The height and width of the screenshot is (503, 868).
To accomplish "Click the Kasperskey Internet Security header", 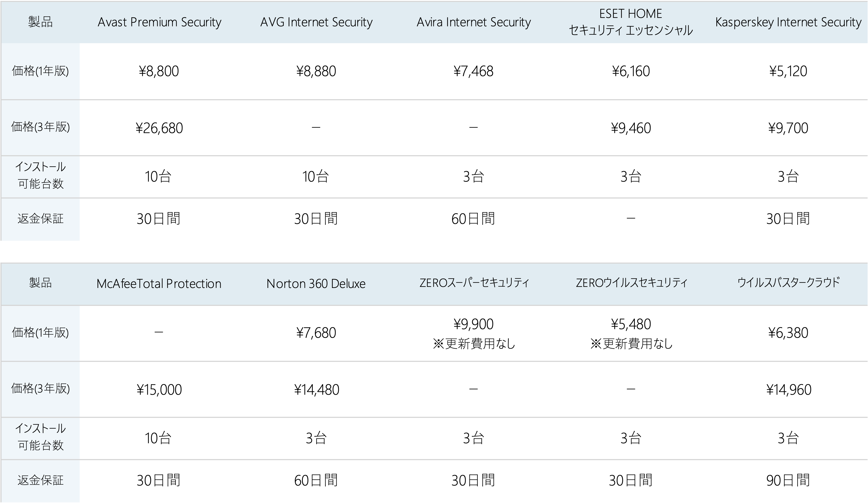I will (788, 22).
